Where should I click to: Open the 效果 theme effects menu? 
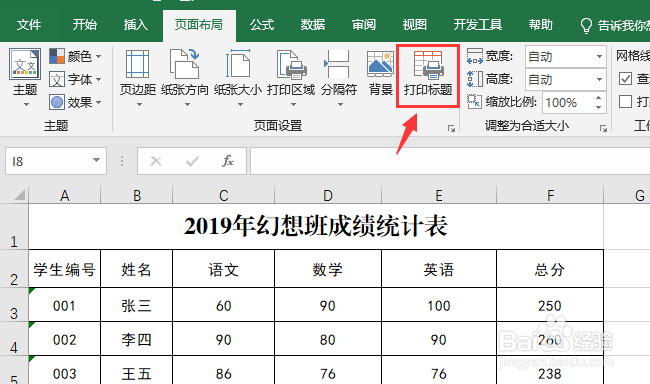75,102
